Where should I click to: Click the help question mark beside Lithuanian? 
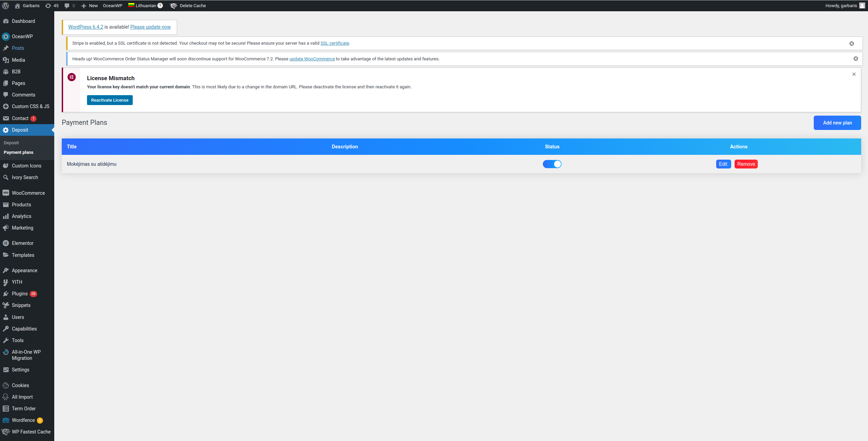coord(160,5)
